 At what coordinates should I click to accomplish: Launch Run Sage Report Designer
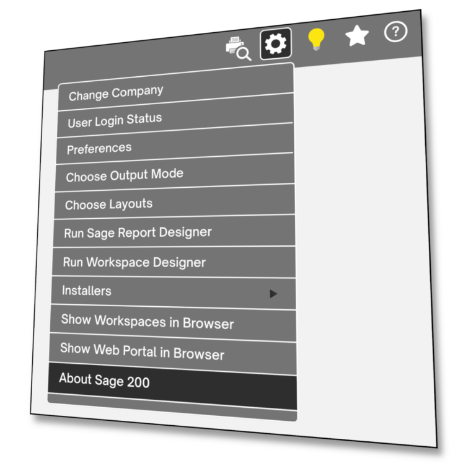(174, 231)
